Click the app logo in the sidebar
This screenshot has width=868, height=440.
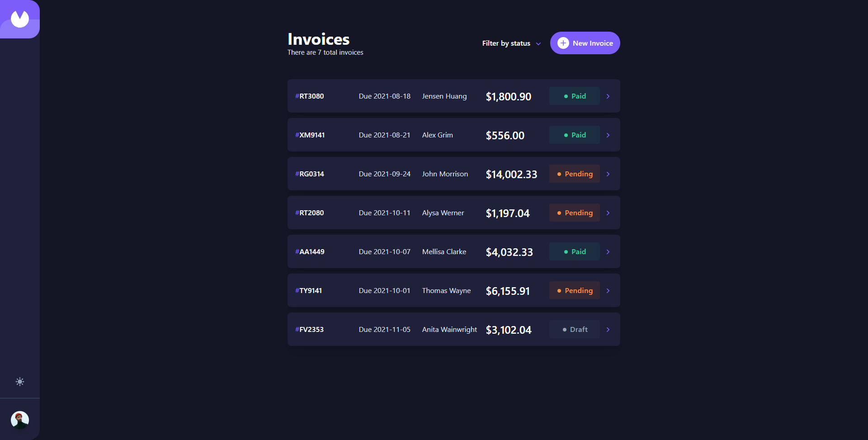pos(20,19)
